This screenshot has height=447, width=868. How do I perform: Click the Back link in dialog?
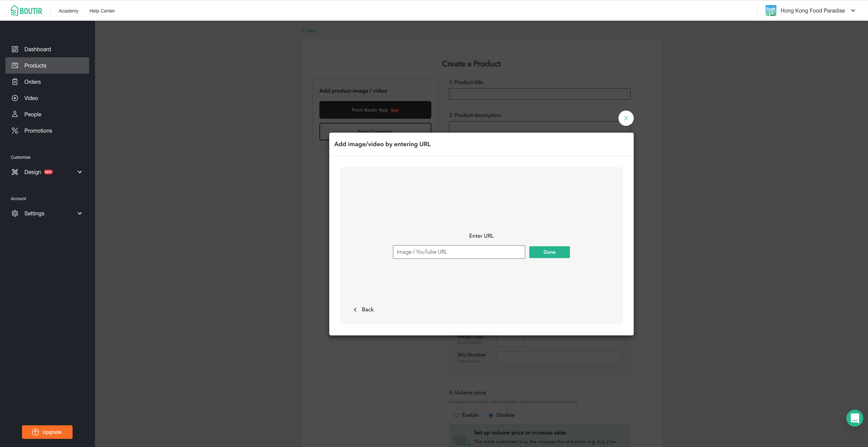point(363,309)
